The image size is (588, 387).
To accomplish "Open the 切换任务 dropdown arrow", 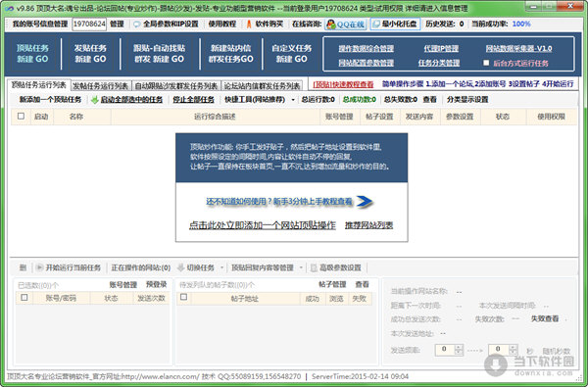I will point(221,267).
